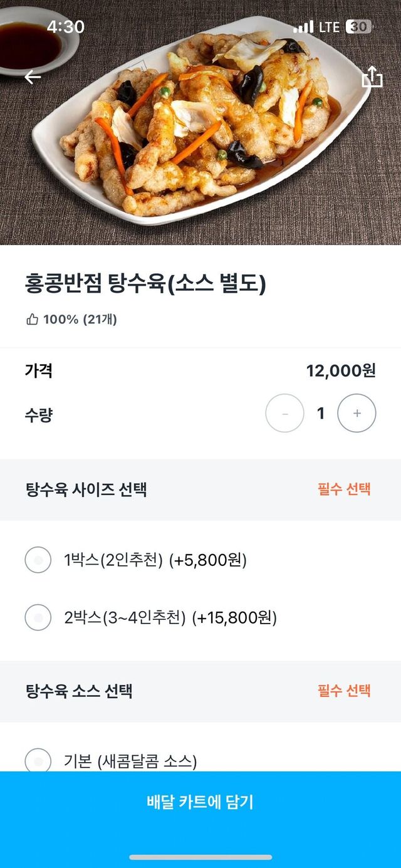Image resolution: width=401 pixels, height=868 pixels.
Task: Open the 탕수육 dish photo
Action: [200, 125]
